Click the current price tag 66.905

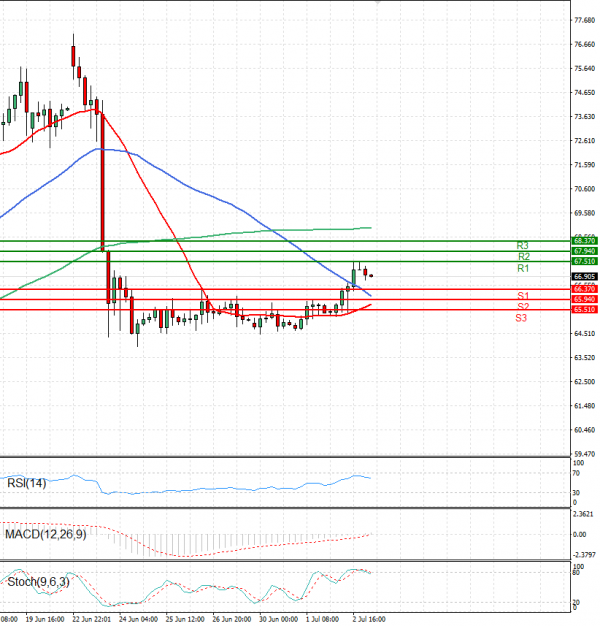584,276
